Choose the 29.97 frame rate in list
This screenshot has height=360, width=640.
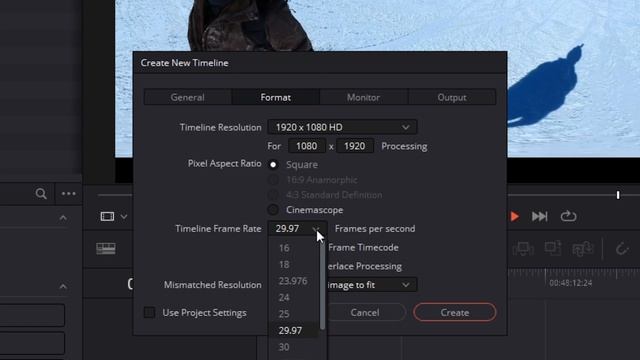click(294, 330)
